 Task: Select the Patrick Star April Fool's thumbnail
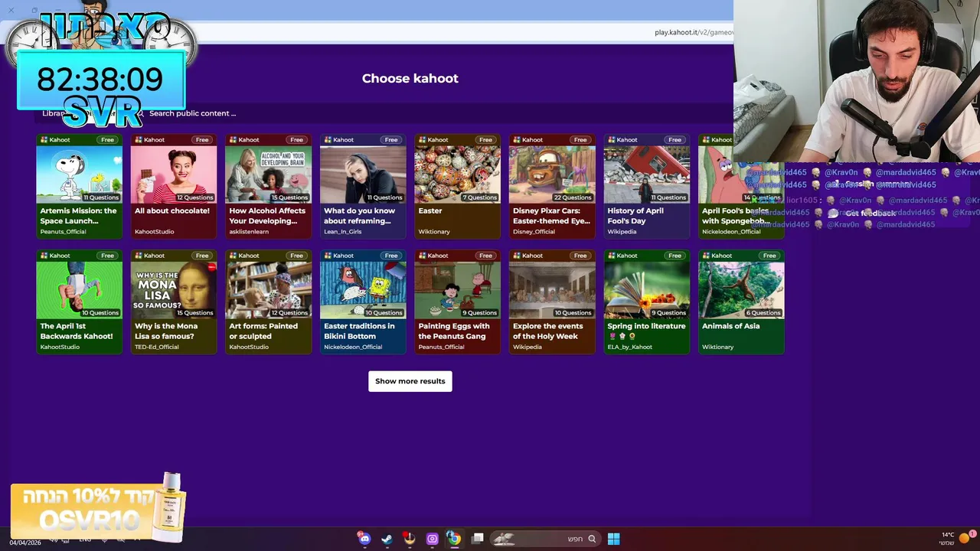[x=741, y=174]
